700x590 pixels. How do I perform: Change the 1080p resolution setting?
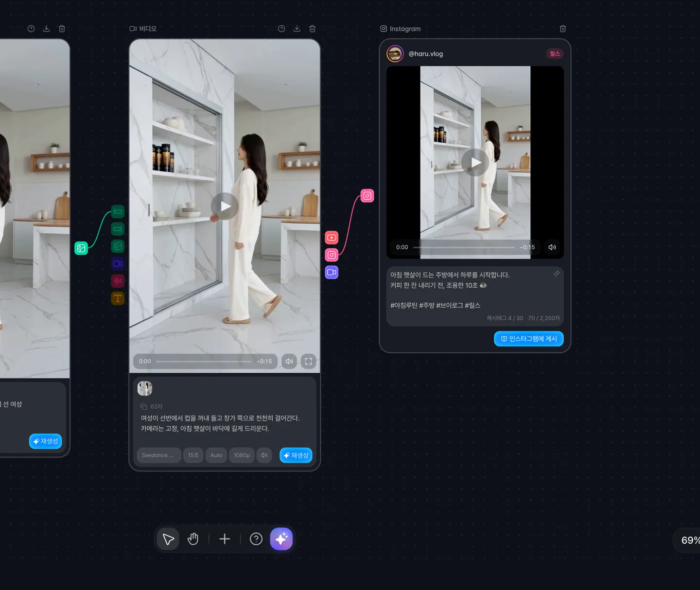pos(242,455)
